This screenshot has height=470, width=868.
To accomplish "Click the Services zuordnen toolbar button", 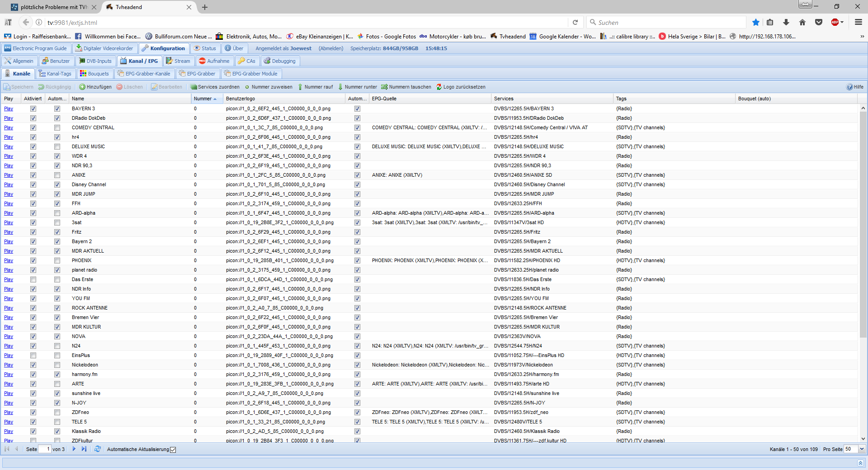I will (x=215, y=87).
